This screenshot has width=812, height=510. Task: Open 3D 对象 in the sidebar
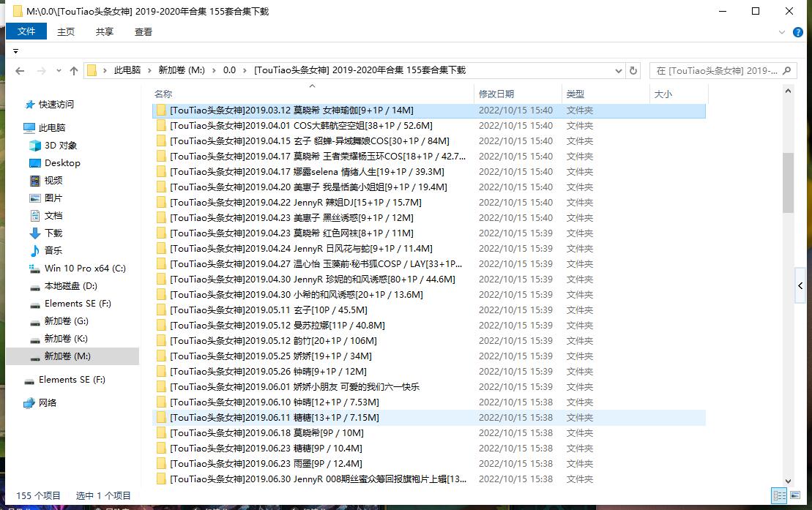(x=61, y=146)
